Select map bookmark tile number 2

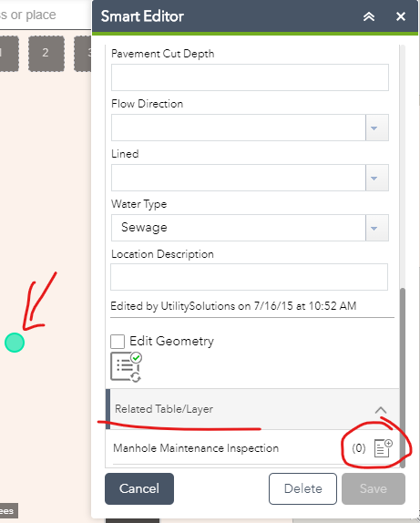[46, 54]
